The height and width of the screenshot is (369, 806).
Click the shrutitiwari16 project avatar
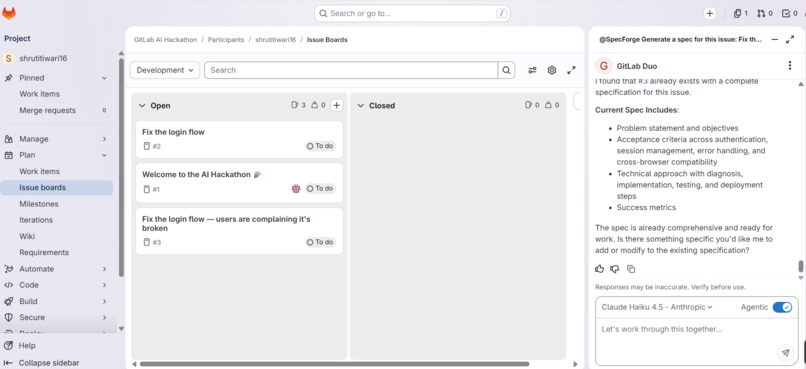click(8, 59)
